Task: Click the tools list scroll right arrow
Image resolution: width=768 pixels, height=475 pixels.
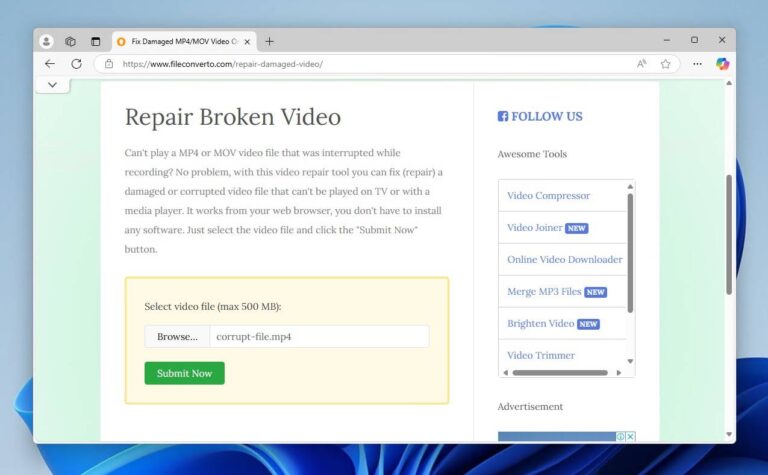Action: [619, 373]
